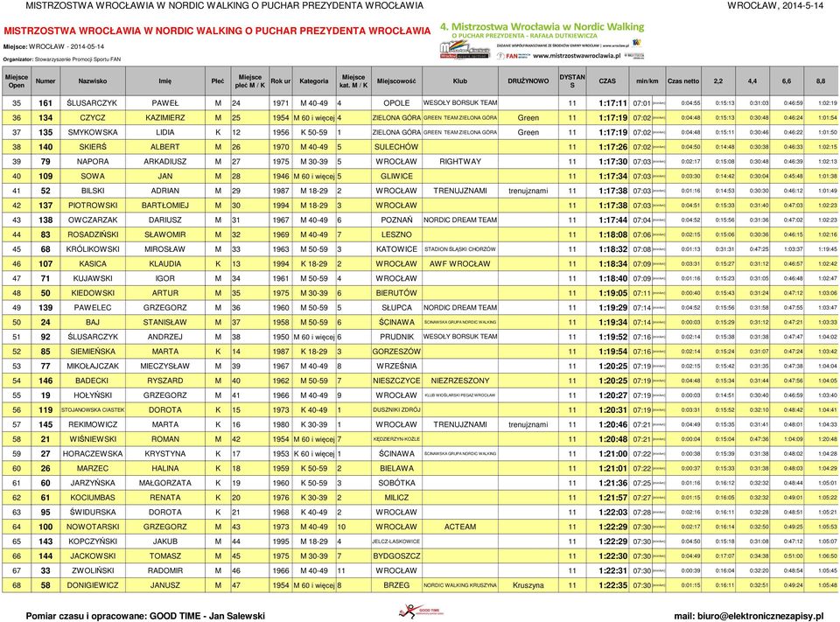Screen dimensions: 840x622
Task: Select the CZAS column header
Action: coord(607,81)
